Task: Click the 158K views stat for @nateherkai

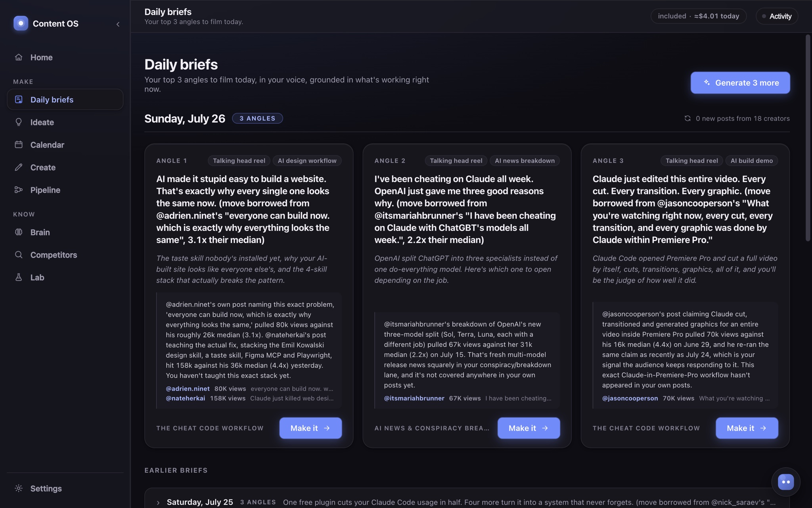Action: 228,398
